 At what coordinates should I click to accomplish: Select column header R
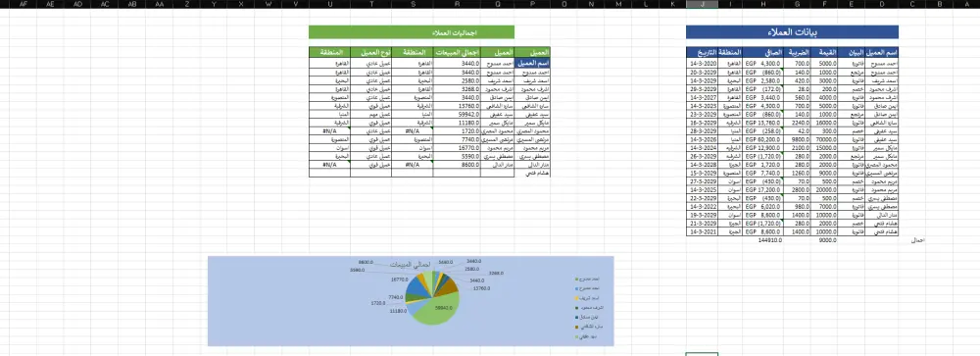pyautogui.click(x=457, y=4)
